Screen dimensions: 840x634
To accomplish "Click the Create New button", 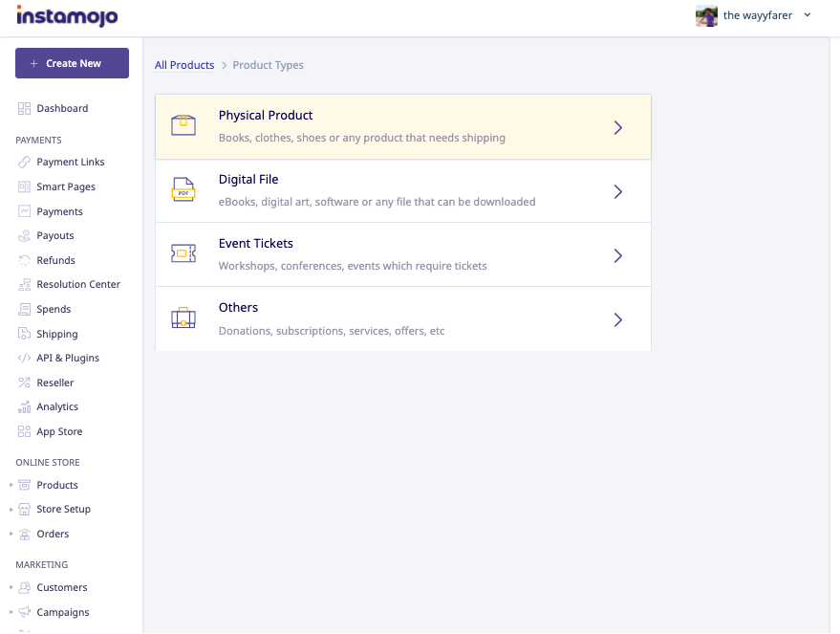I will (x=72, y=63).
